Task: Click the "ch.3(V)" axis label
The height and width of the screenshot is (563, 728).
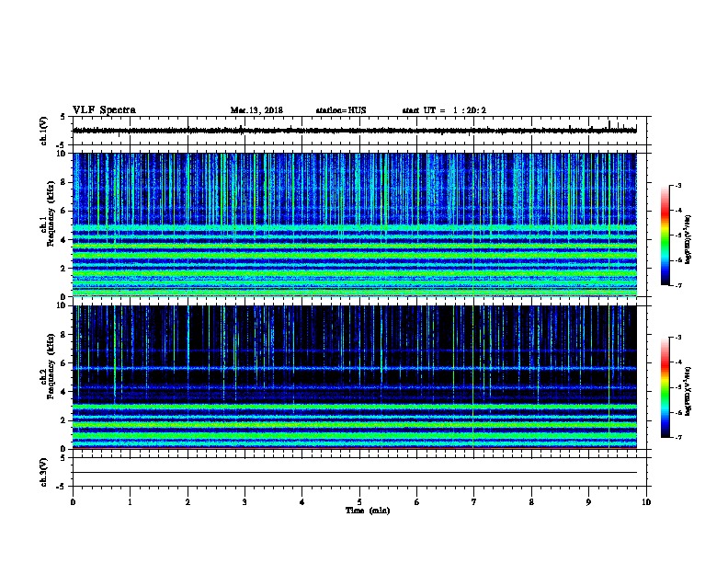Action: [43, 472]
